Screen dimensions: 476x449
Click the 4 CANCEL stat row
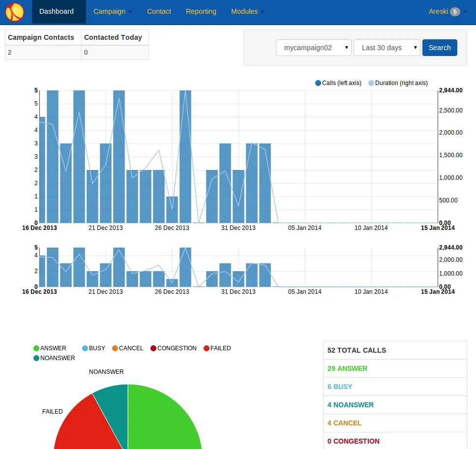coord(395,423)
